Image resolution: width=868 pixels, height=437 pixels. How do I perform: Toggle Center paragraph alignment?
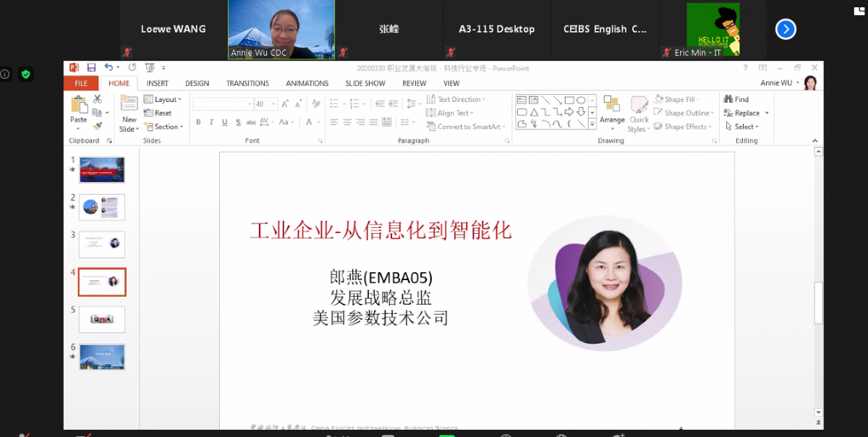point(347,122)
